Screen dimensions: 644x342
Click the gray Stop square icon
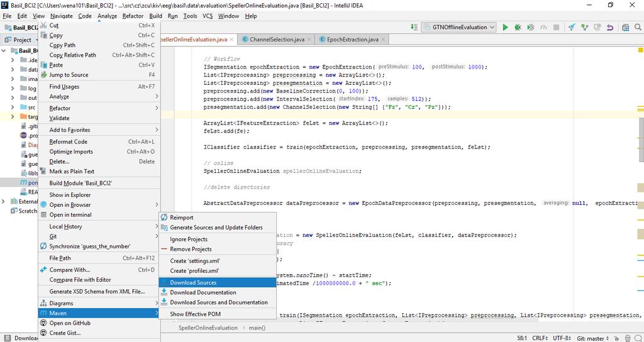click(556, 28)
